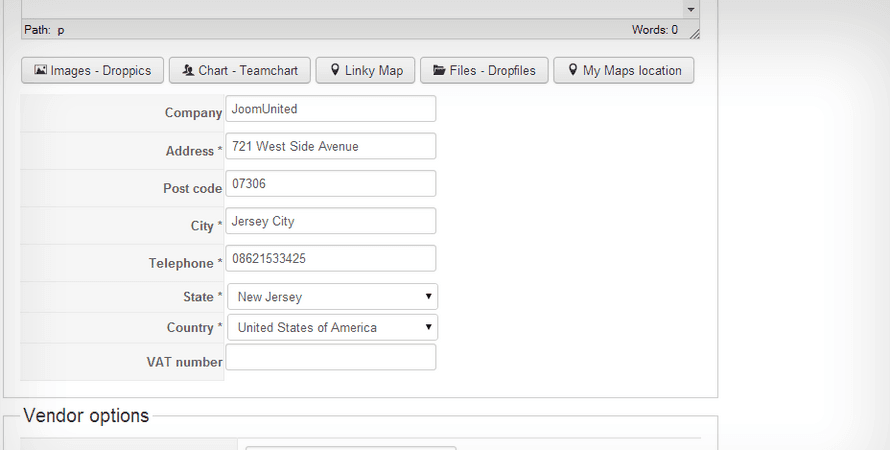Insert a link with Linky Map
The image size is (890, 450).
[365, 71]
